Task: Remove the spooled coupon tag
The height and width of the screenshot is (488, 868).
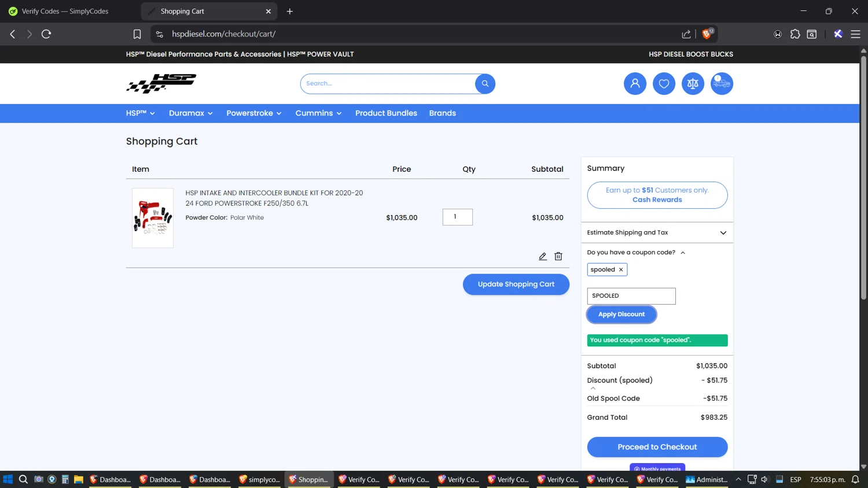Action: [x=621, y=269]
